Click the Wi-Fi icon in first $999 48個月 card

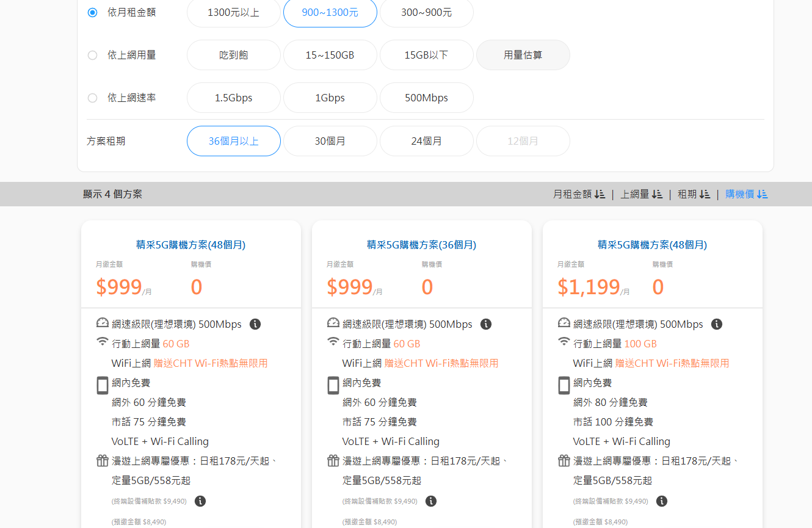(103, 342)
